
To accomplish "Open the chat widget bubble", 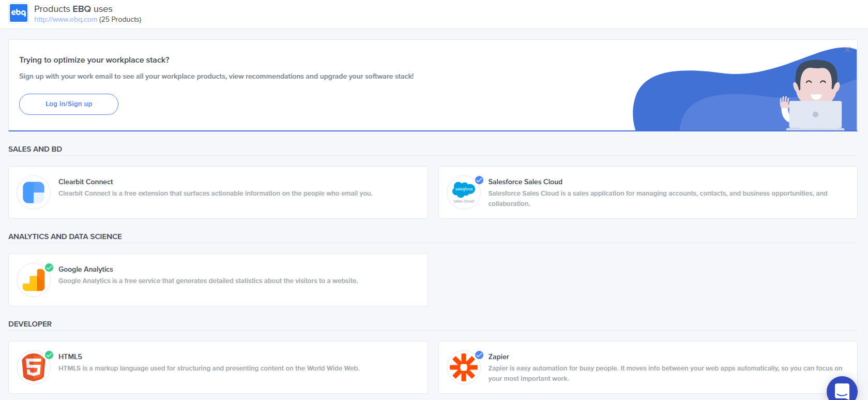I will point(842,390).
